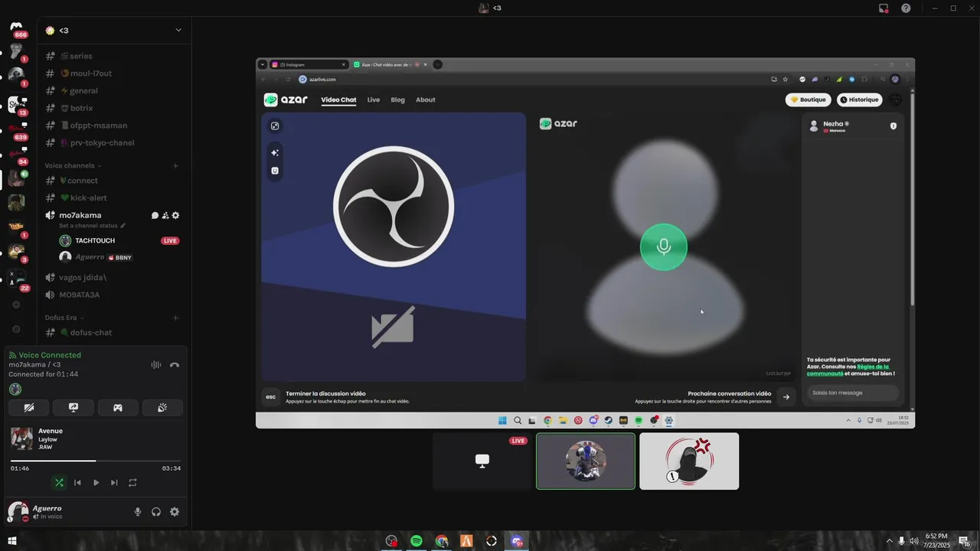Image resolution: width=980 pixels, height=551 pixels.
Task: Open the server icon with 94 badge
Action: coord(16,154)
